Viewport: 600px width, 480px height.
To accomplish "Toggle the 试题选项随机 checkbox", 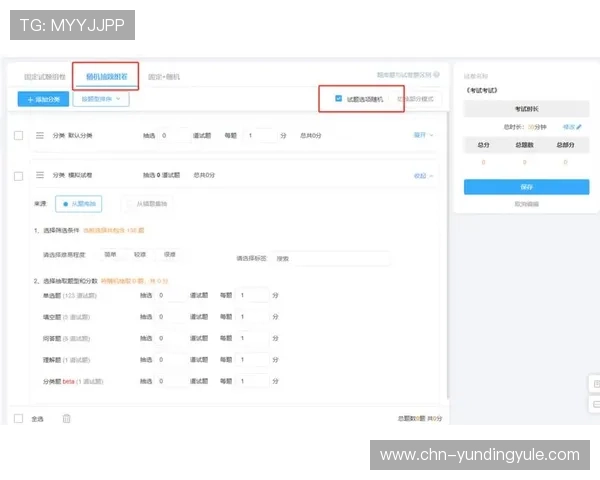I will pyautogui.click(x=338, y=99).
